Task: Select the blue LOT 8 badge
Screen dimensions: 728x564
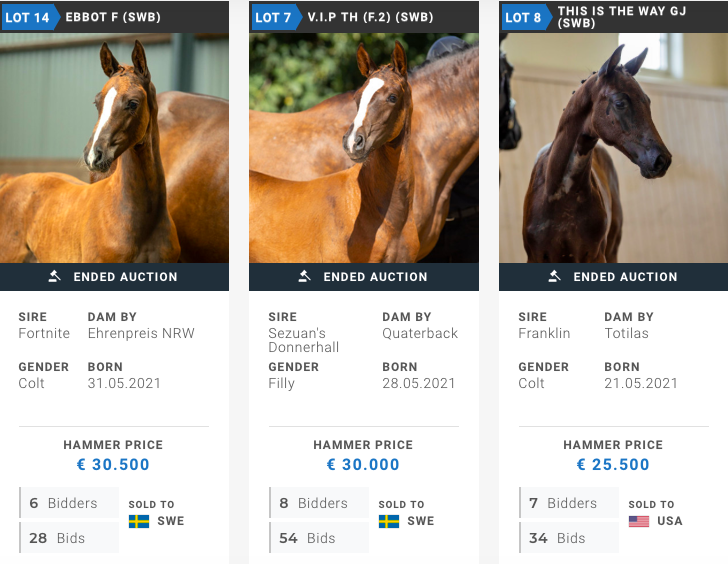Action: pyautogui.click(x=526, y=17)
